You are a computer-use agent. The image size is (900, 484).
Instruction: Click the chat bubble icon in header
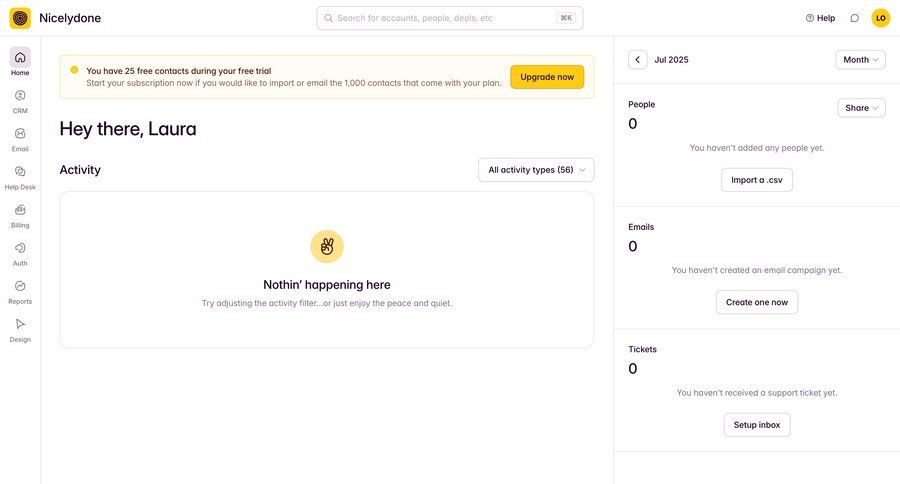[855, 18]
